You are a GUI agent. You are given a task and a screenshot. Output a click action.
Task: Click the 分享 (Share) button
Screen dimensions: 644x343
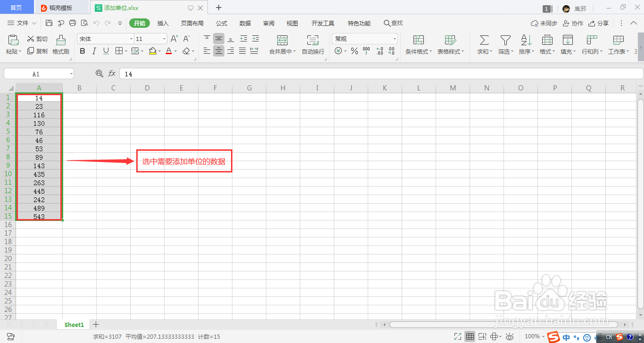pos(599,23)
